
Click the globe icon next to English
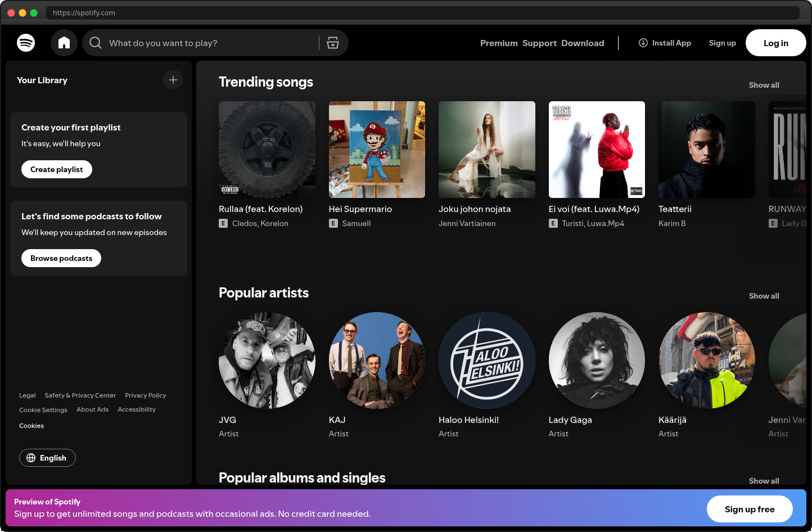31,458
